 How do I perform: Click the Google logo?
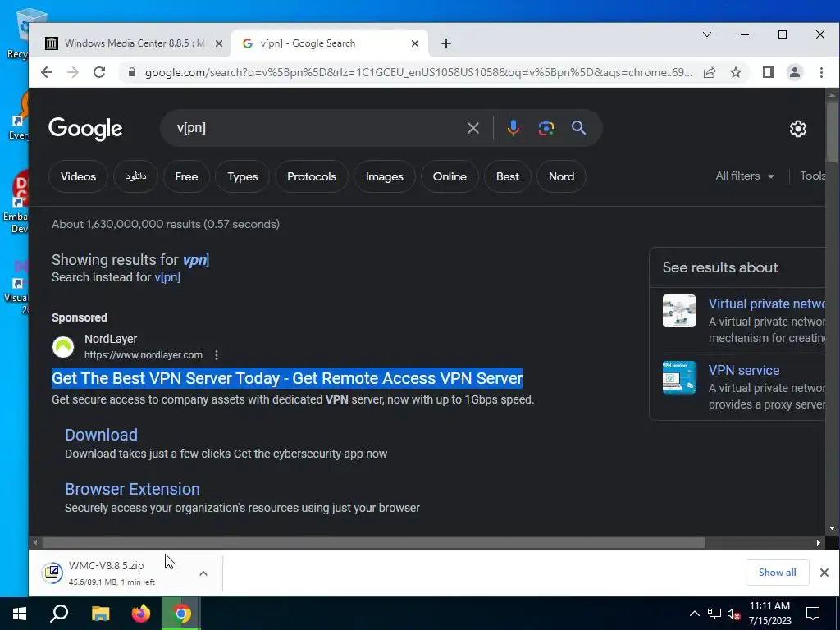tap(85, 129)
